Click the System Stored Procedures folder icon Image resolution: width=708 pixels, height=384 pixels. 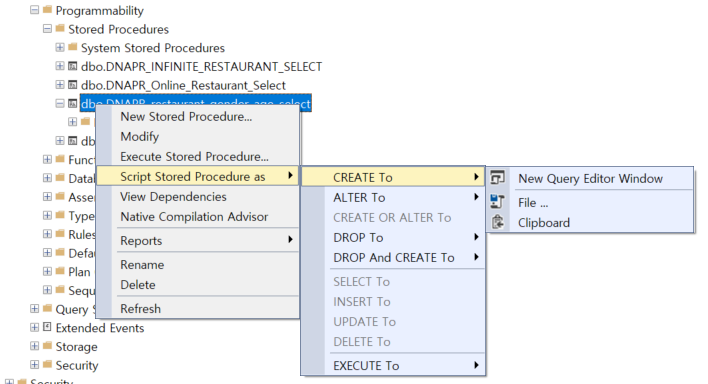(73, 47)
